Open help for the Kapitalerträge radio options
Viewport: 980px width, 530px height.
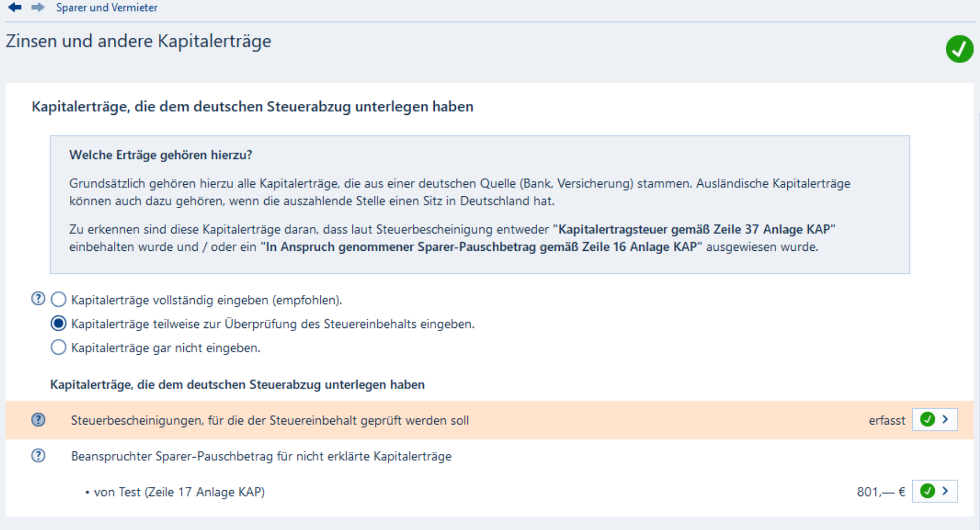[38, 299]
